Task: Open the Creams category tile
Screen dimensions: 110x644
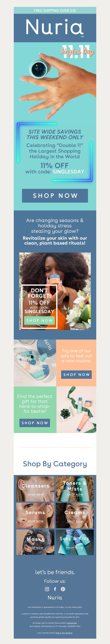Action: (x=75, y=515)
